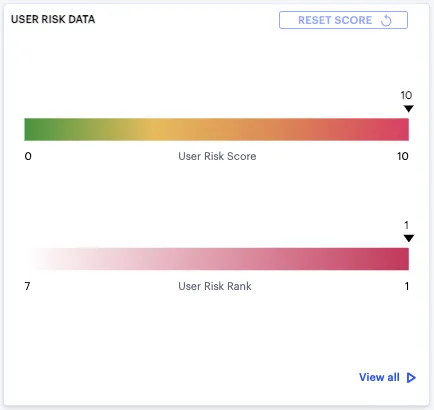
Task: Click the USER RISK DATA heading
Action: (53, 19)
